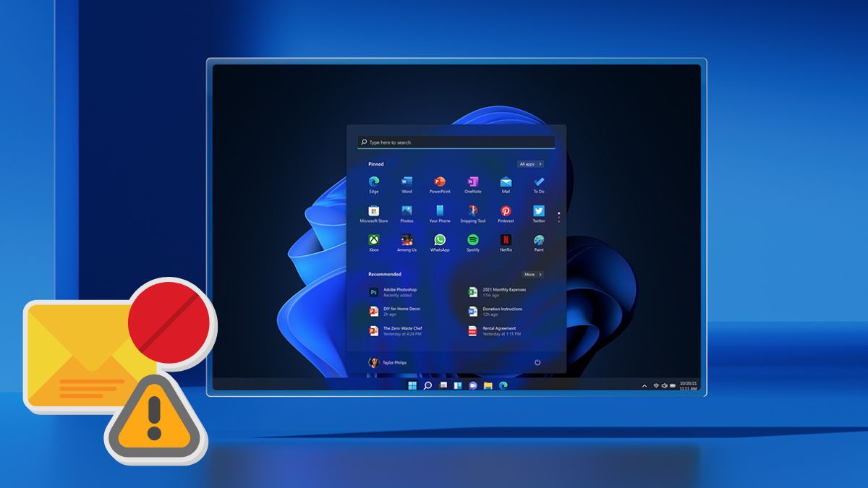
Task: Open the taskbar clock showing 10/20/21
Action: (689, 387)
